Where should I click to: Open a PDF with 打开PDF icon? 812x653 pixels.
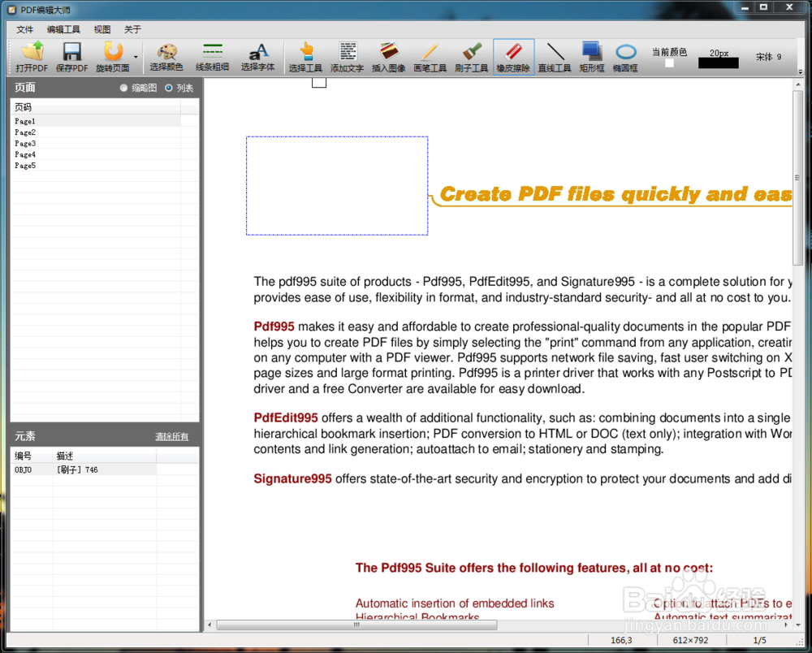pyautogui.click(x=32, y=57)
